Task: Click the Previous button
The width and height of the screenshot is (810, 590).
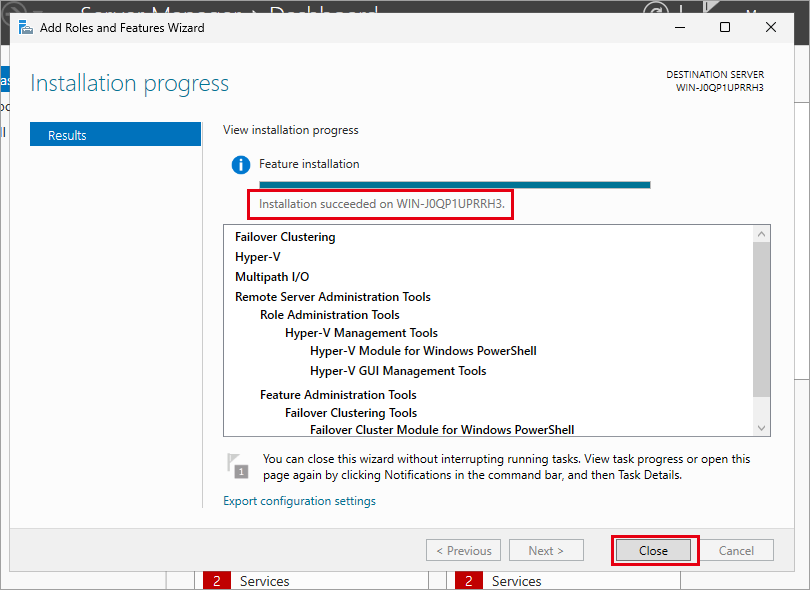Action: click(x=463, y=550)
